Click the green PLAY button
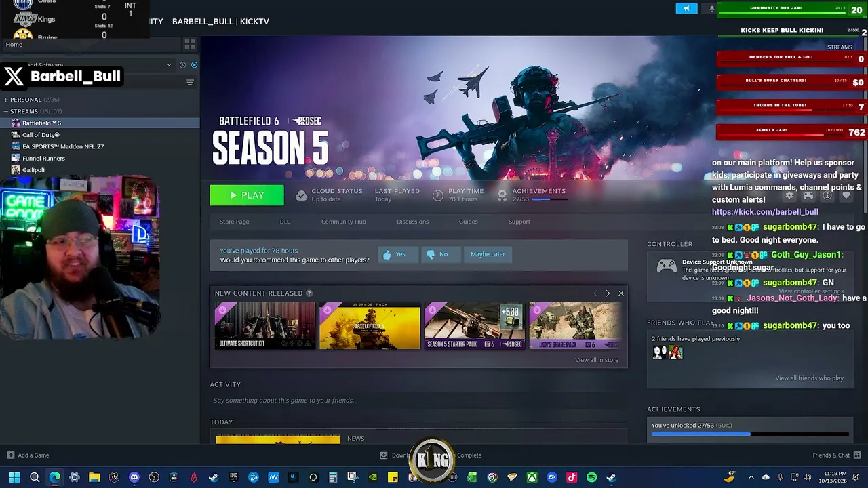 coord(247,195)
